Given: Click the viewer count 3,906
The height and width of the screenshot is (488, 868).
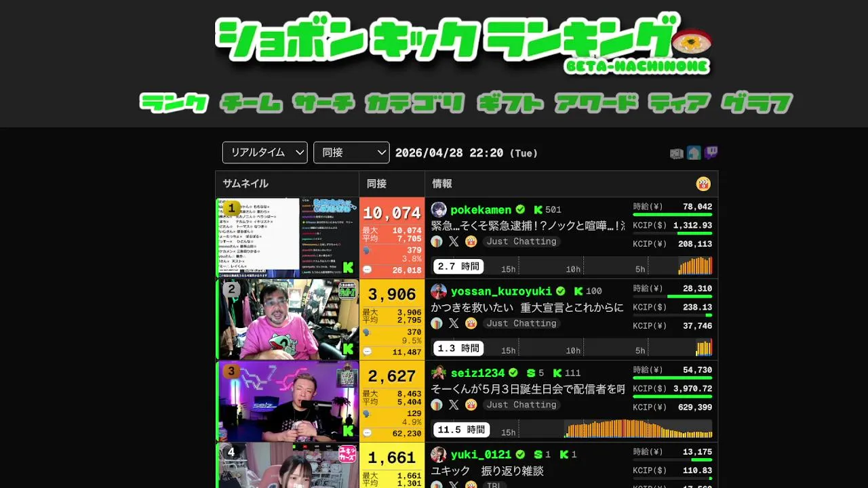Looking at the screenshot, I should [392, 295].
